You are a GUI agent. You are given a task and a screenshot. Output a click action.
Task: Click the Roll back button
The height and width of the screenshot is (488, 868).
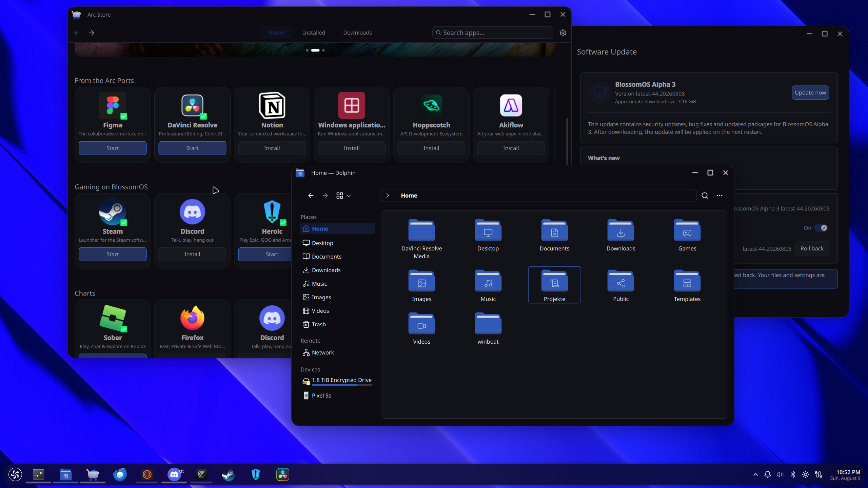coord(812,248)
